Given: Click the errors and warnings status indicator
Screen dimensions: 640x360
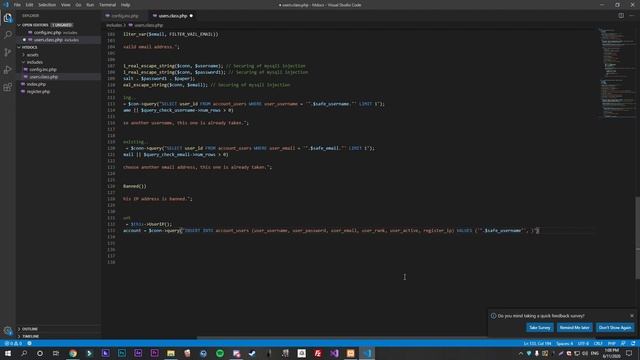Looking at the screenshot, I should tap(13, 343).
